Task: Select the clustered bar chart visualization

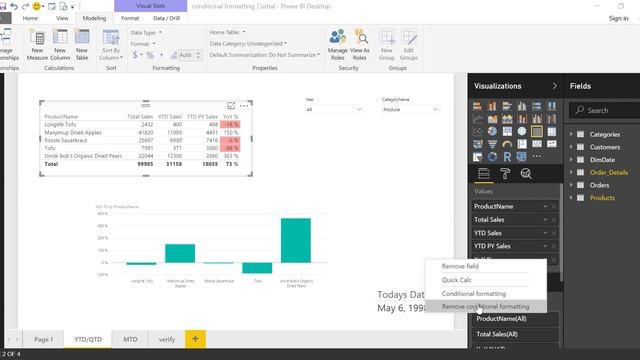Action: pos(507,106)
